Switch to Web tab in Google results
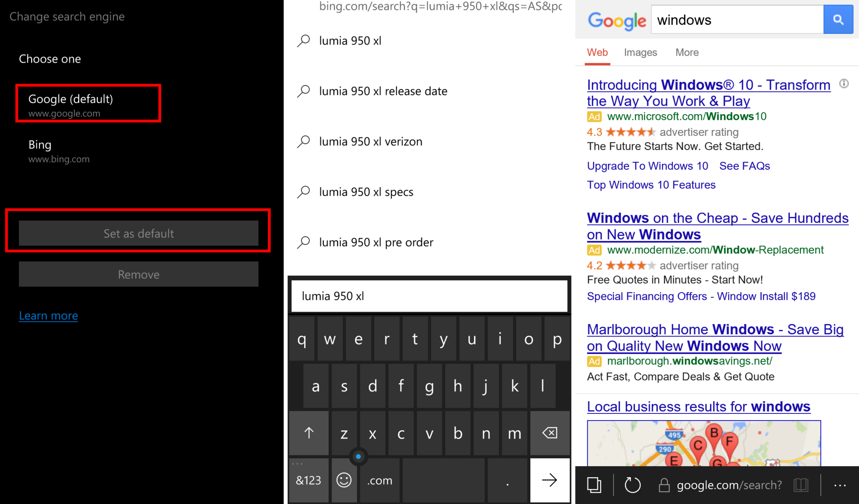859x504 pixels. 599,53
